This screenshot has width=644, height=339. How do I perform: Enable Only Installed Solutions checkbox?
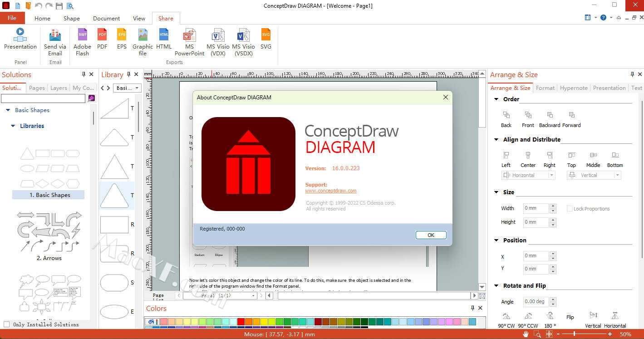tap(6, 324)
